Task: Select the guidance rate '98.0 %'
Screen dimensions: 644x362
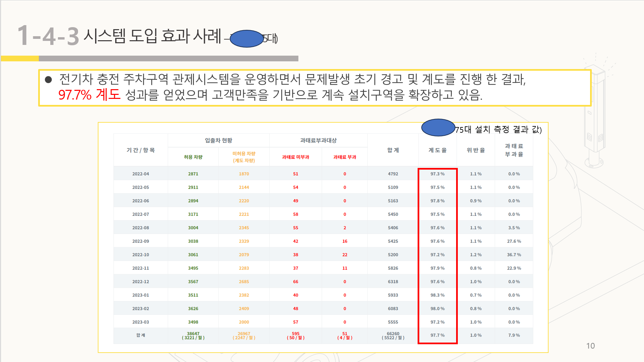Action: 437,309
